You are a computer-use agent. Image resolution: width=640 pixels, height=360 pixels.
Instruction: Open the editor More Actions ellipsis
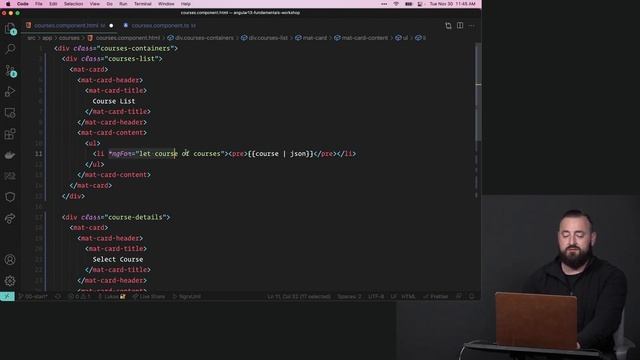[471, 25]
